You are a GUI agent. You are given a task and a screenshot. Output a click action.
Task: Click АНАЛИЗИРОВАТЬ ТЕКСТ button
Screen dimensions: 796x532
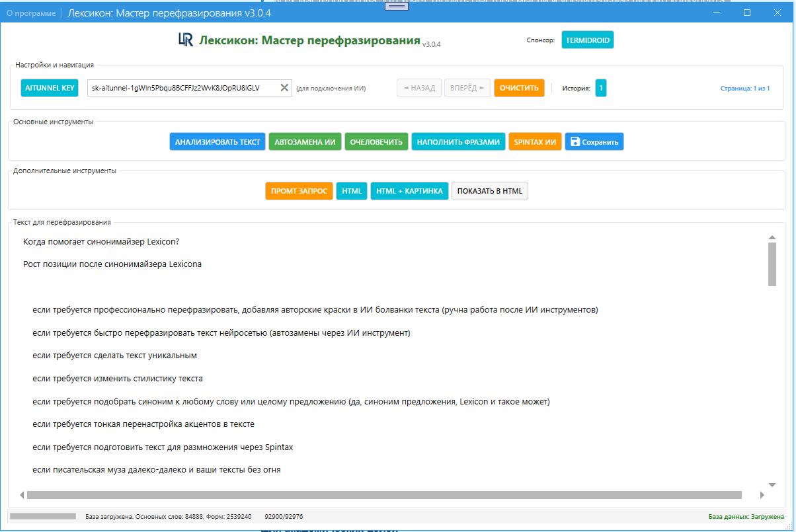[x=218, y=142]
